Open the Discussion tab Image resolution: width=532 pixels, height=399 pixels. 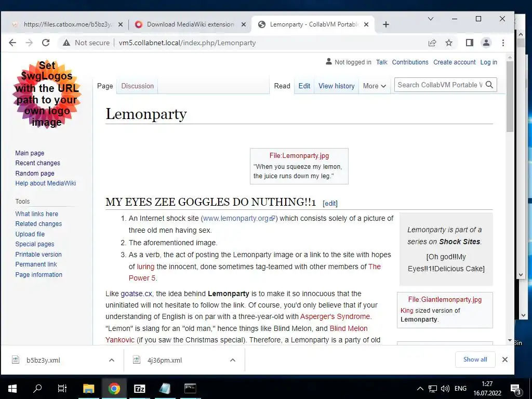click(137, 86)
